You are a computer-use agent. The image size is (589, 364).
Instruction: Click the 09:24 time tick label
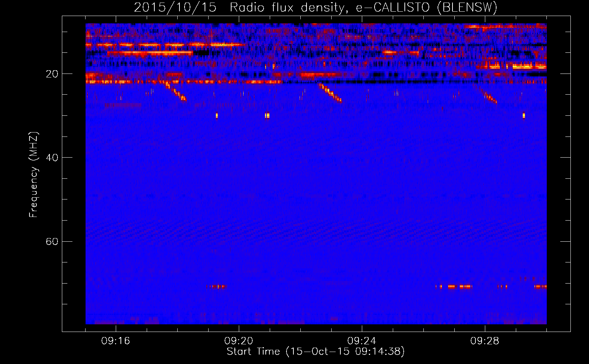362,341
